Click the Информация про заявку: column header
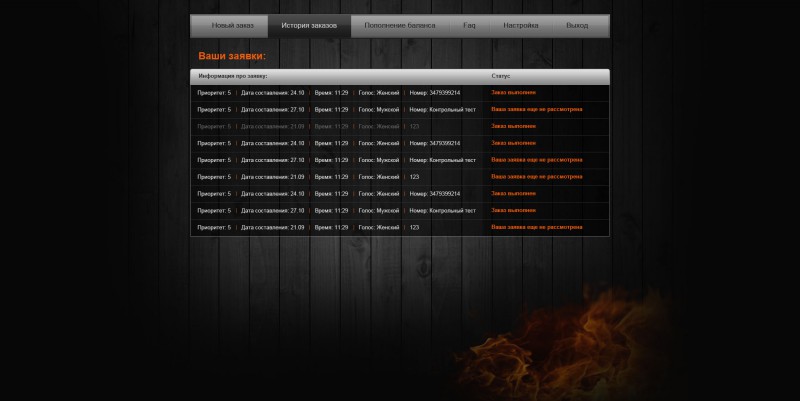 (x=233, y=76)
